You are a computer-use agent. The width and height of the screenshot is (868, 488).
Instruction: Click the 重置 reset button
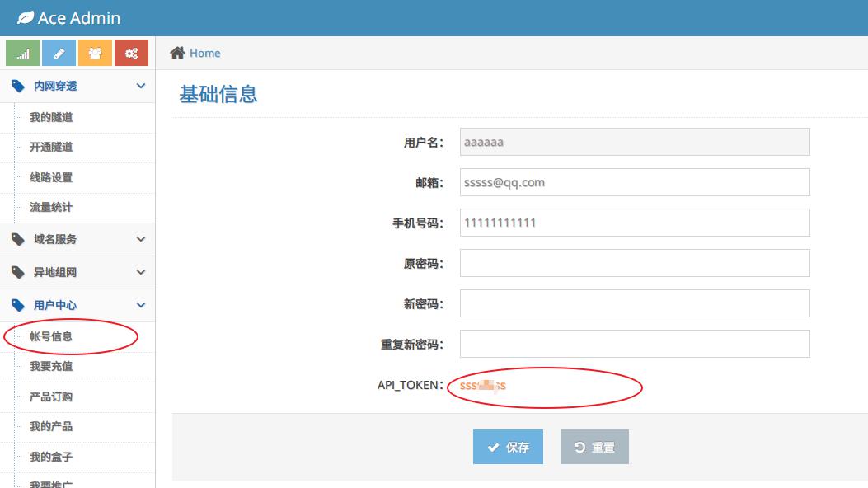[x=594, y=447]
